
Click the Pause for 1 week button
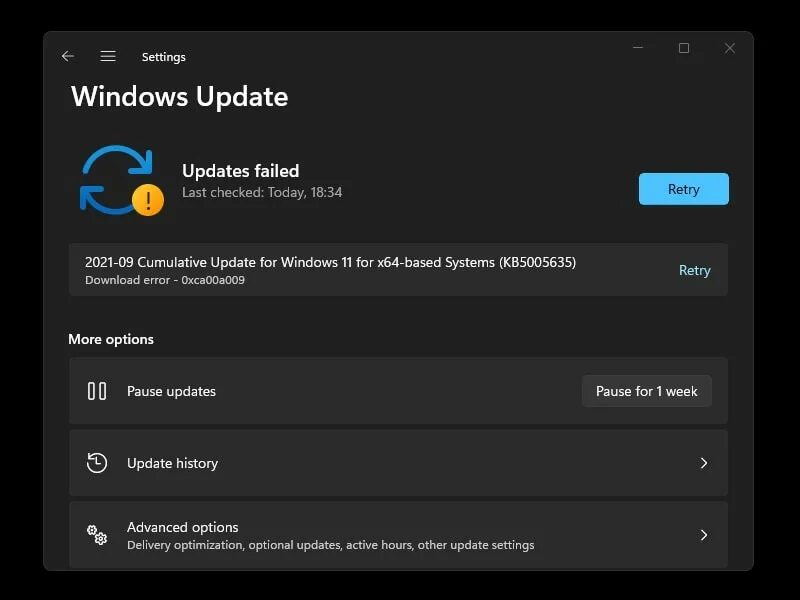[646, 391]
